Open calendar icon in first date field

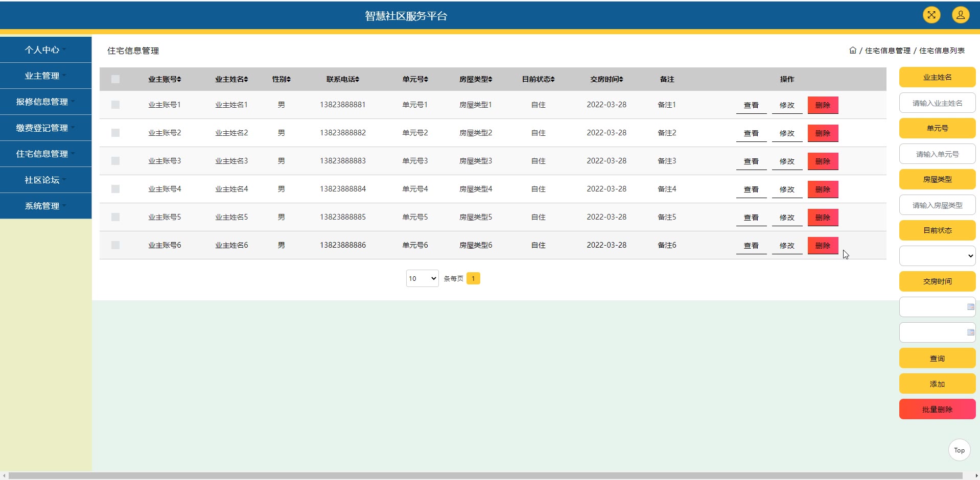[x=970, y=307]
